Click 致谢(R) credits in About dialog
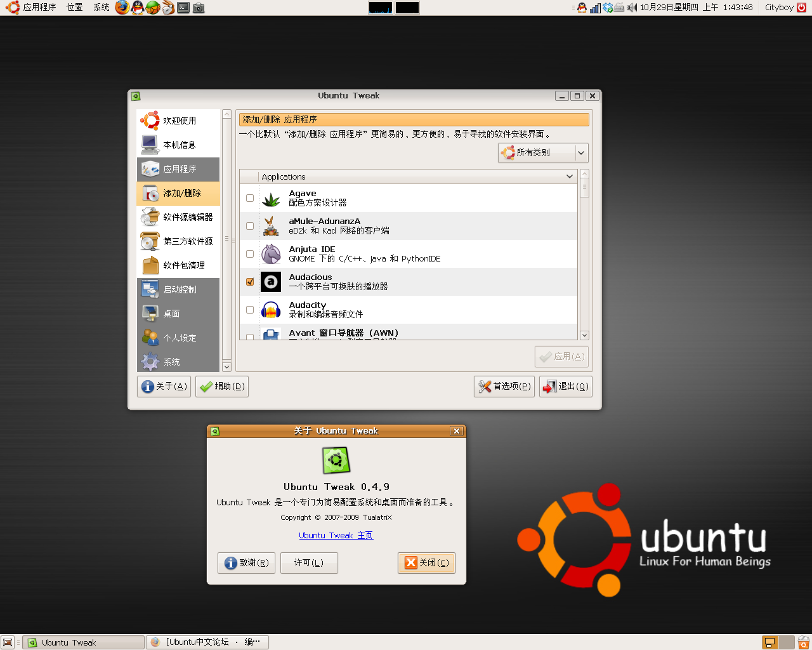The width and height of the screenshot is (812, 650). pyautogui.click(x=246, y=563)
